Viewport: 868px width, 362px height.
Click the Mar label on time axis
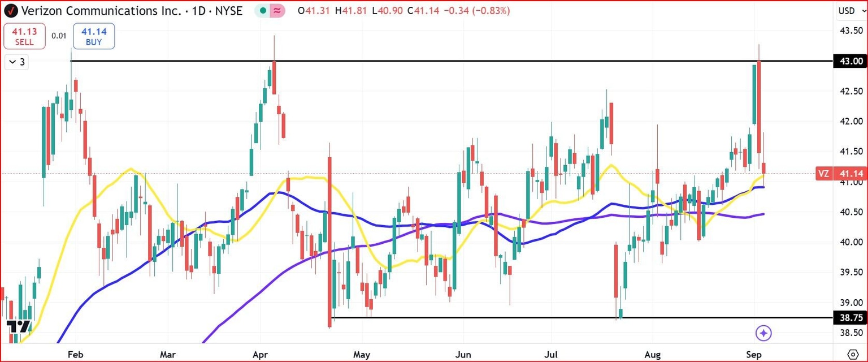(167, 355)
